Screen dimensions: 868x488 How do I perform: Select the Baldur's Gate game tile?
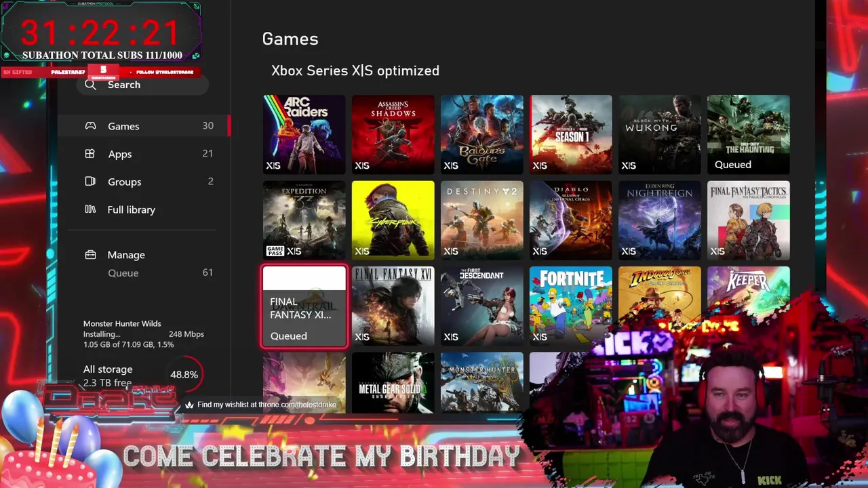[x=481, y=134]
